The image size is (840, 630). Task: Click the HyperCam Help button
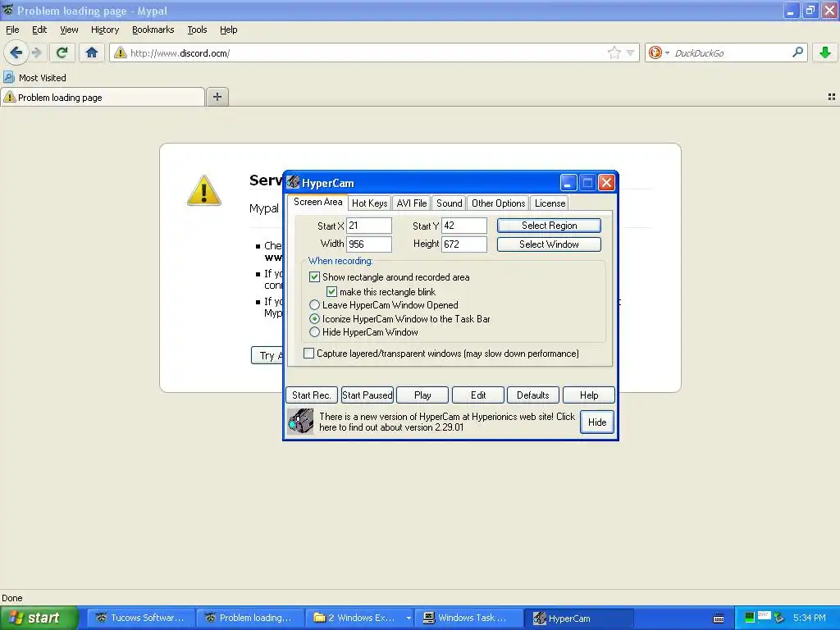[589, 395]
